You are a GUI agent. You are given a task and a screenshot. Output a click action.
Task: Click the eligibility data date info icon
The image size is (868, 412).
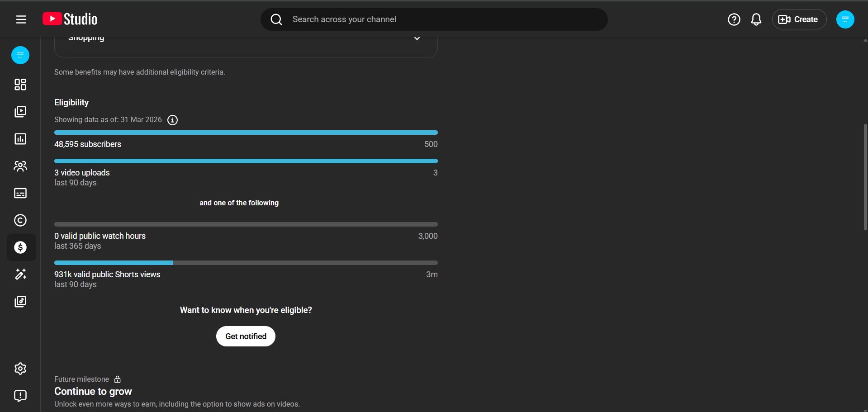pos(172,120)
